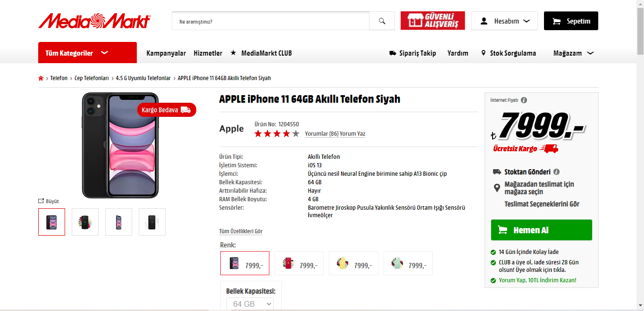Expand the Tüm Kategoriler menu
The width and height of the screenshot is (644, 311).
click(x=87, y=53)
